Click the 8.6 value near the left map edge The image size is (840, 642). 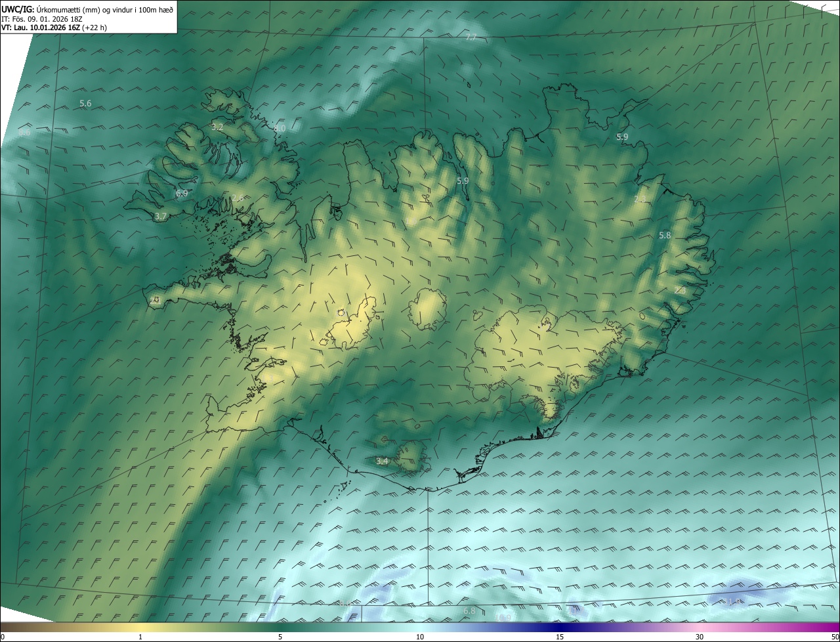[24, 133]
